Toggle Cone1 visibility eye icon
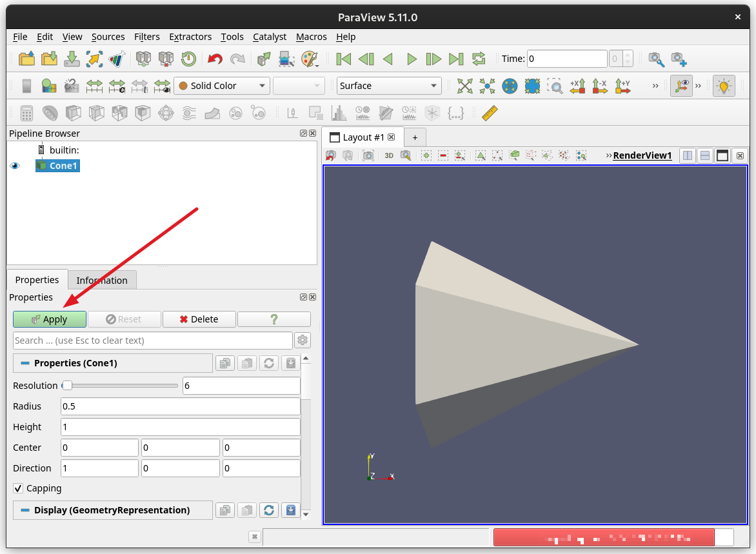The width and height of the screenshot is (756, 554). pyautogui.click(x=15, y=166)
